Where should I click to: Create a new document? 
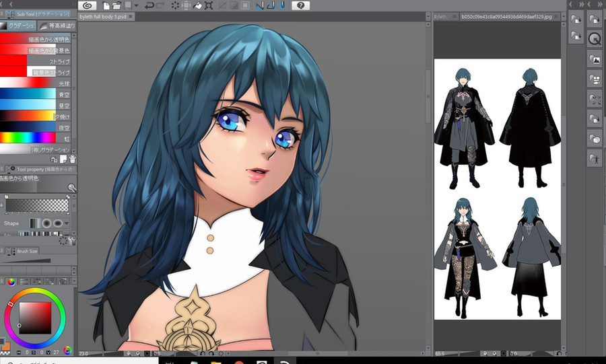click(x=106, y=6)
